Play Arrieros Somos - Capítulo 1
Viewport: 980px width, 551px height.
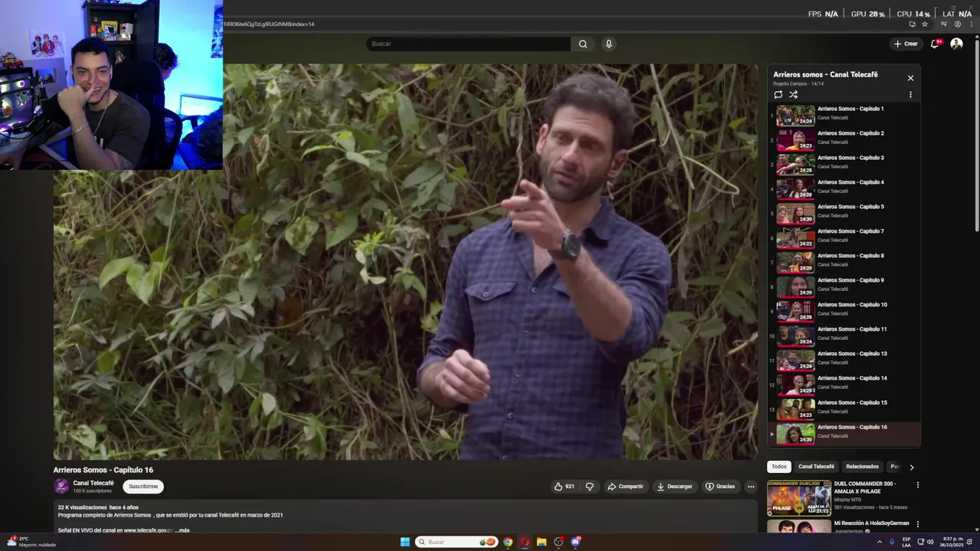coord(845,115)
